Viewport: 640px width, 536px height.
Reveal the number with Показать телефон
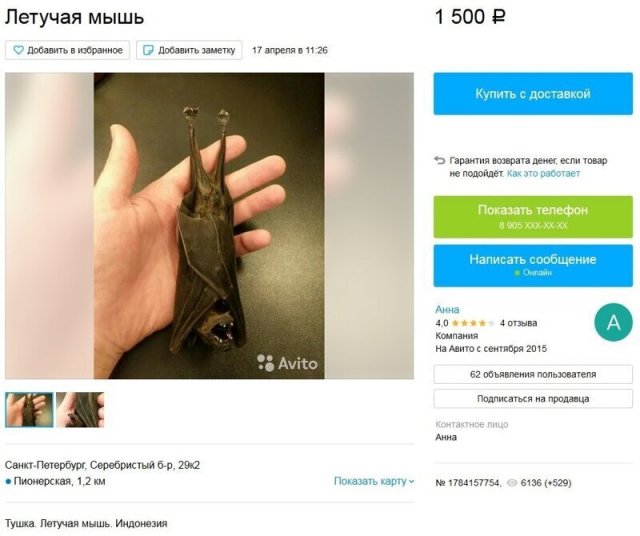pyautogui.click(x=533, y=216)
